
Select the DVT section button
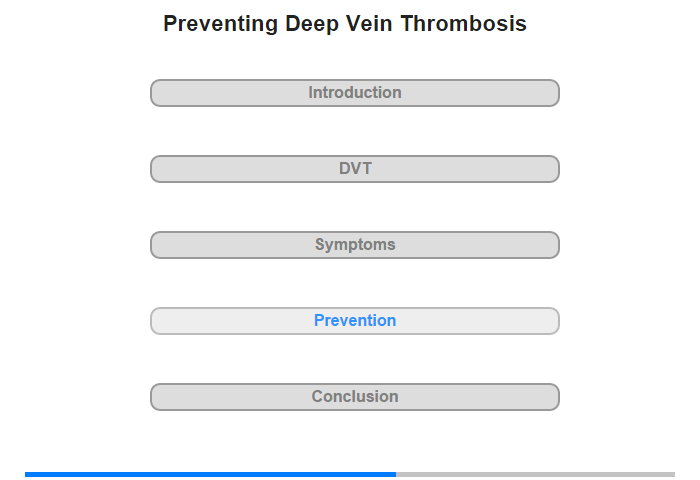point(354,169)
